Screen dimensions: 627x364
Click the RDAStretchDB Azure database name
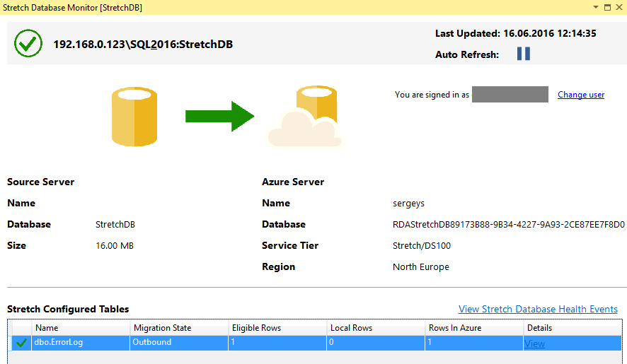(509, 225)
